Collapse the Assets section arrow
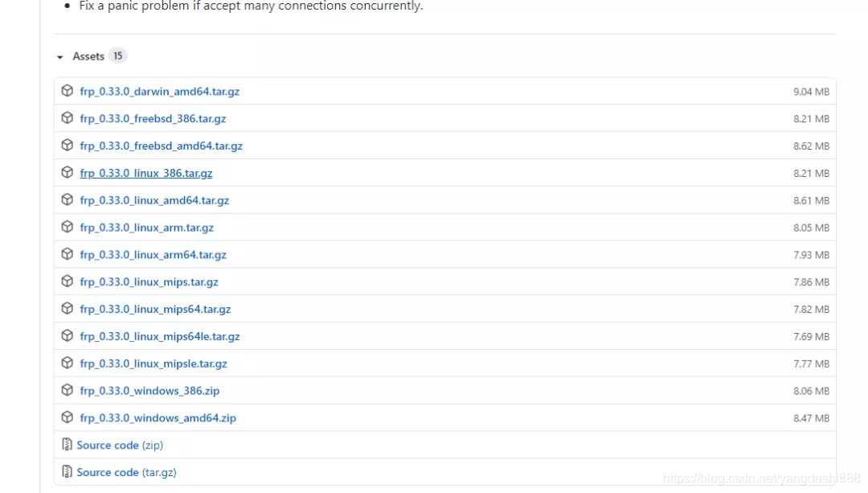The height and width of the screenshot is (493, 868). 59,56
